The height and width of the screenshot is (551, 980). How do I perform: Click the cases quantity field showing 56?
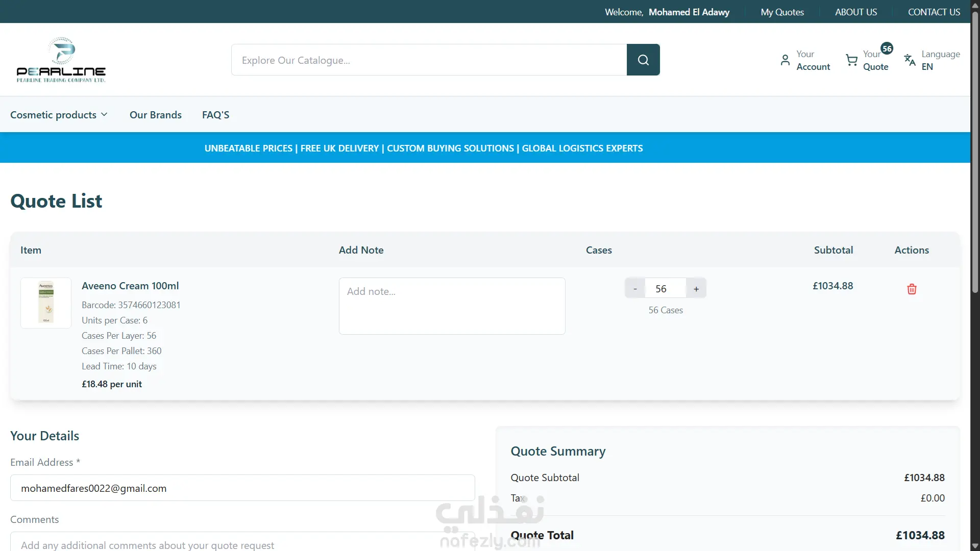666,289
